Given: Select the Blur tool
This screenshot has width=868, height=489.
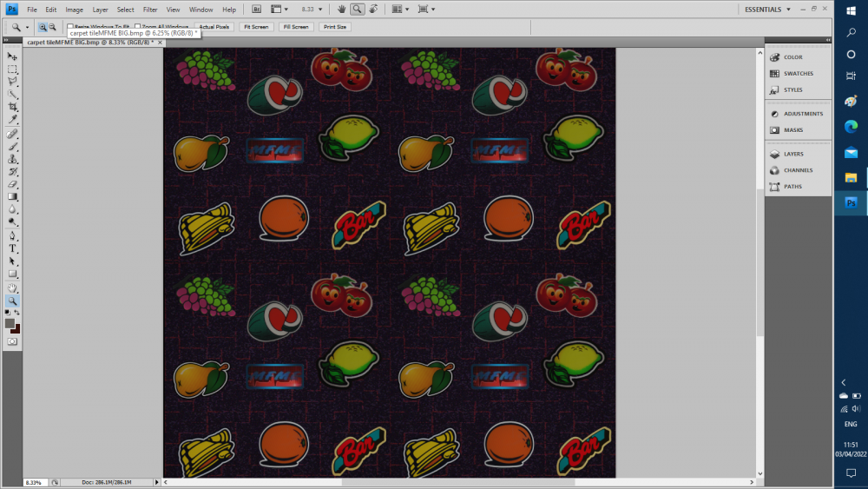Looking at the screenshot, I should click(x=12, y=209).
